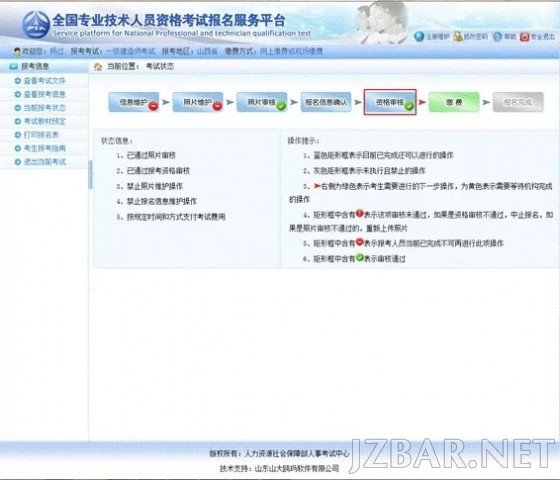The height and width of the screenshot is (480, 560).
Task: Toggle the sidebar splitter handle
Action: (x=90, y=175)
